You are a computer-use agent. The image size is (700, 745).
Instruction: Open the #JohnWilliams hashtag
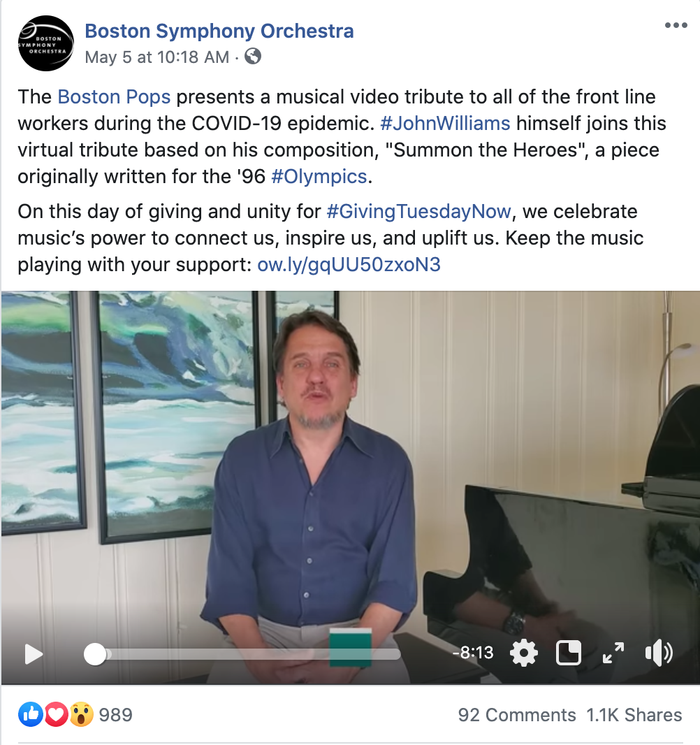445,124
